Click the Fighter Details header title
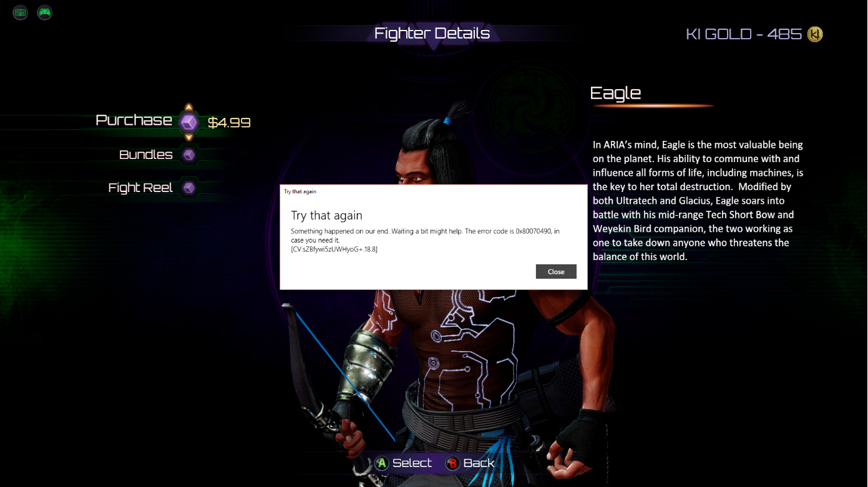The image size is (868, 487). (432, 34)
